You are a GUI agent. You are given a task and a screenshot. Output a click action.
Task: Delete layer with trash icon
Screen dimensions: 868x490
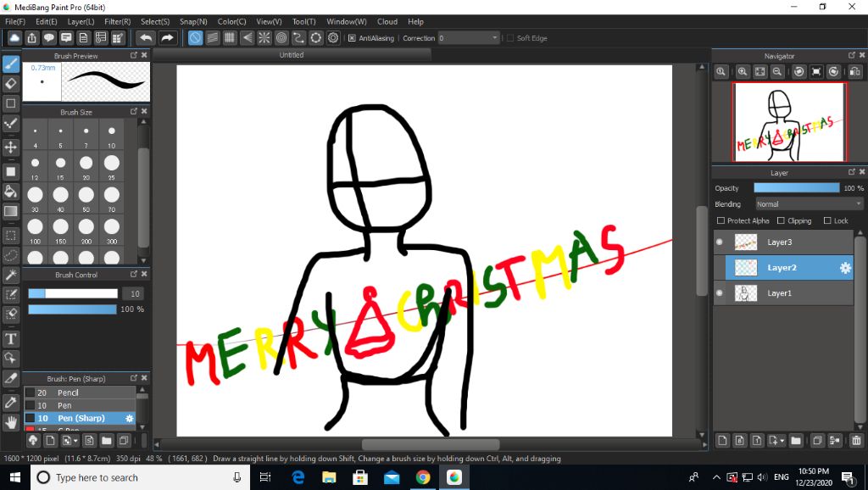tap(856, 441)
